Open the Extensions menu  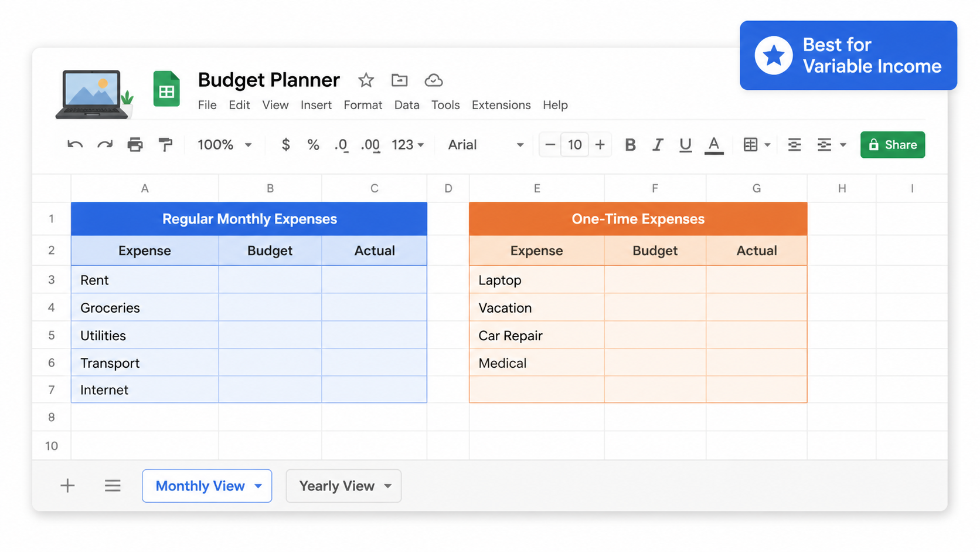(501, 105)
